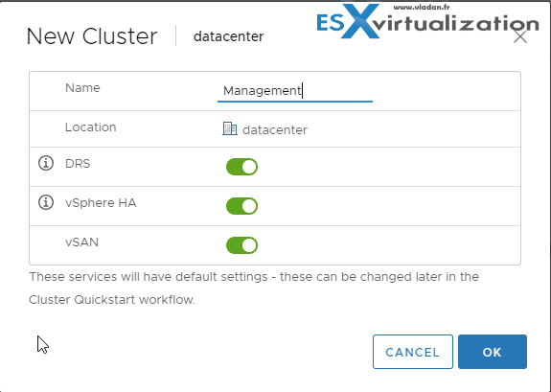Close the New Cluster dialog with the X
551x392 pixels.
(x=520, y=36)
